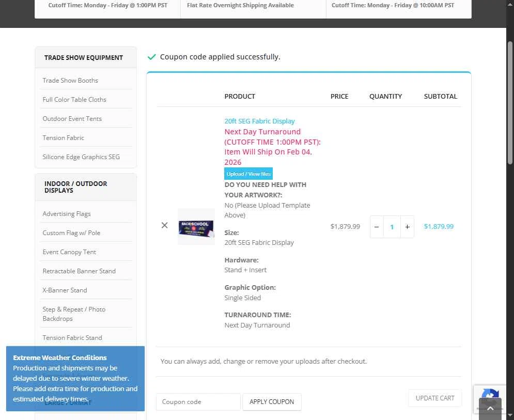Open X-Banner Stand category
514x420 pixels.
(65, 290)
